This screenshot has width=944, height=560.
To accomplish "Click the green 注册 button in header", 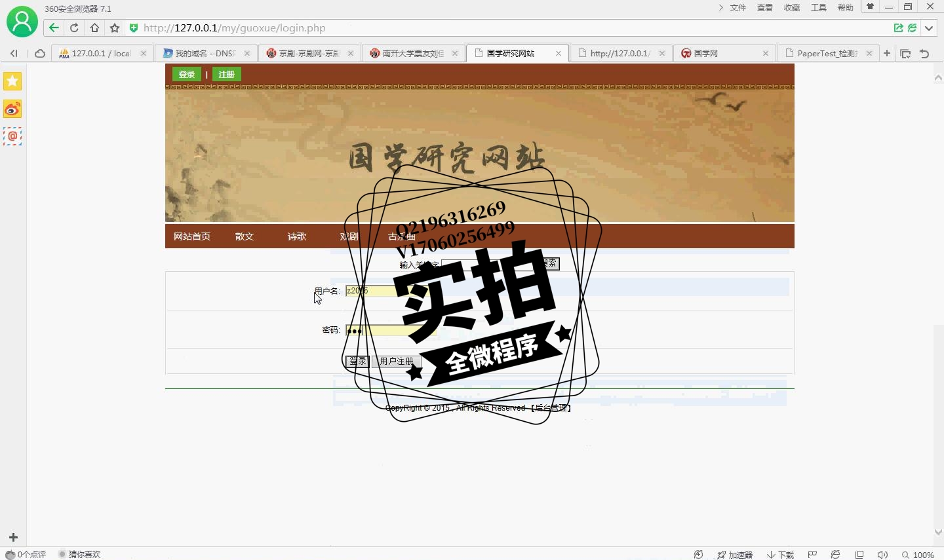I will 227,75.
